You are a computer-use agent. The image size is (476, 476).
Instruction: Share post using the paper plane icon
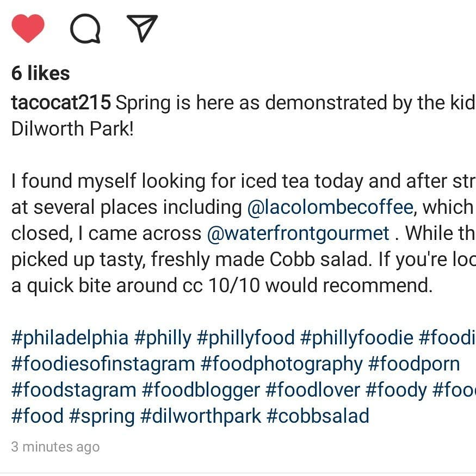[x=142, y=28]
